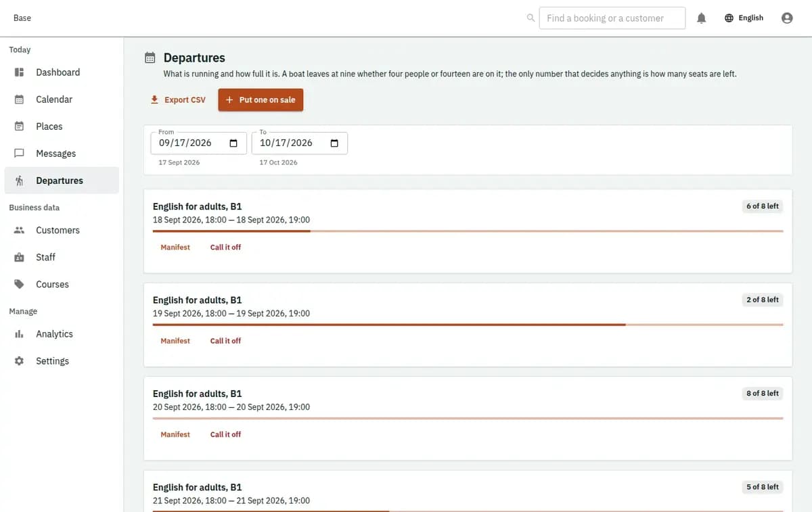Click the "6 of 8 left" badge

coord(763,206)
